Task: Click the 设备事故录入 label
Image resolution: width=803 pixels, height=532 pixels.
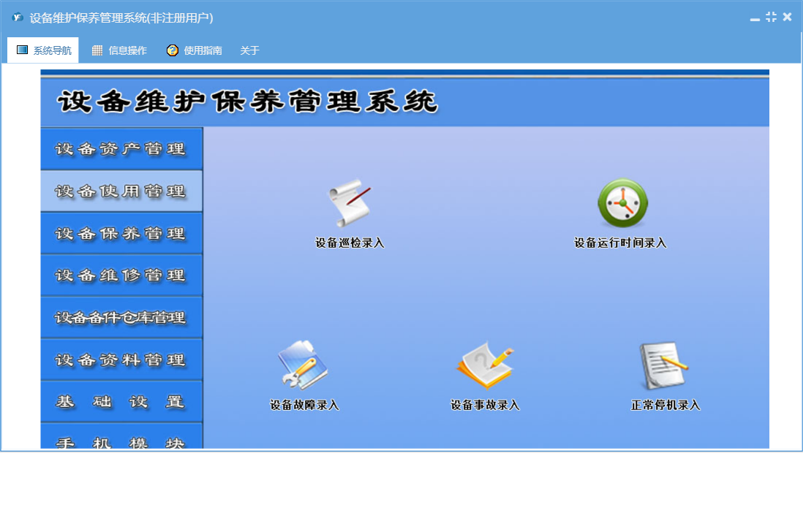Action: click(485, 405)
